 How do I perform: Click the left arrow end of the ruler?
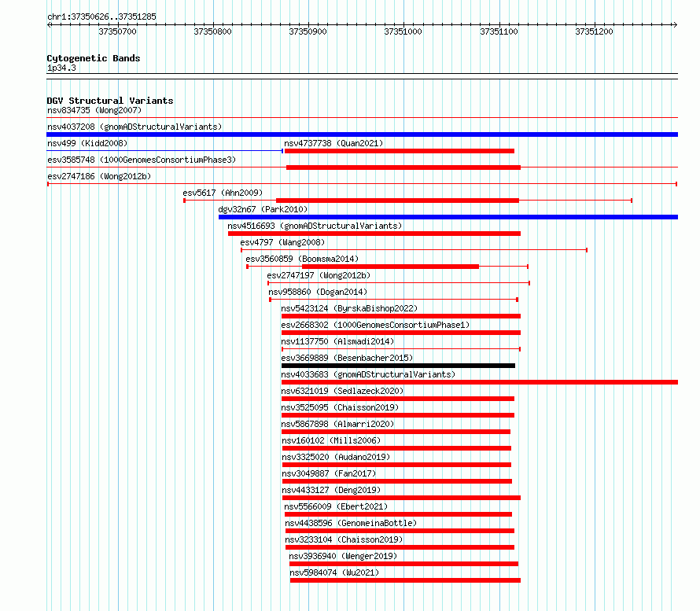[x=49, y=24]
